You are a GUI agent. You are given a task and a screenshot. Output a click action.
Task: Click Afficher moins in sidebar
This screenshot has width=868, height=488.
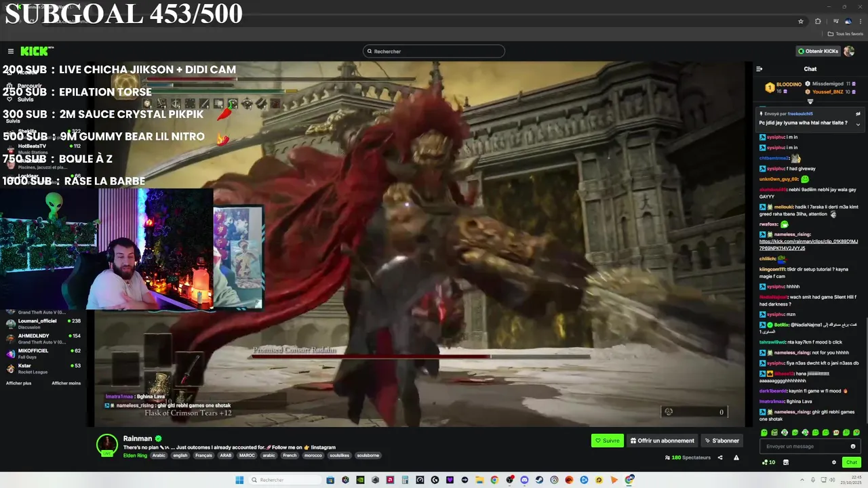click(x=66, y=383)
